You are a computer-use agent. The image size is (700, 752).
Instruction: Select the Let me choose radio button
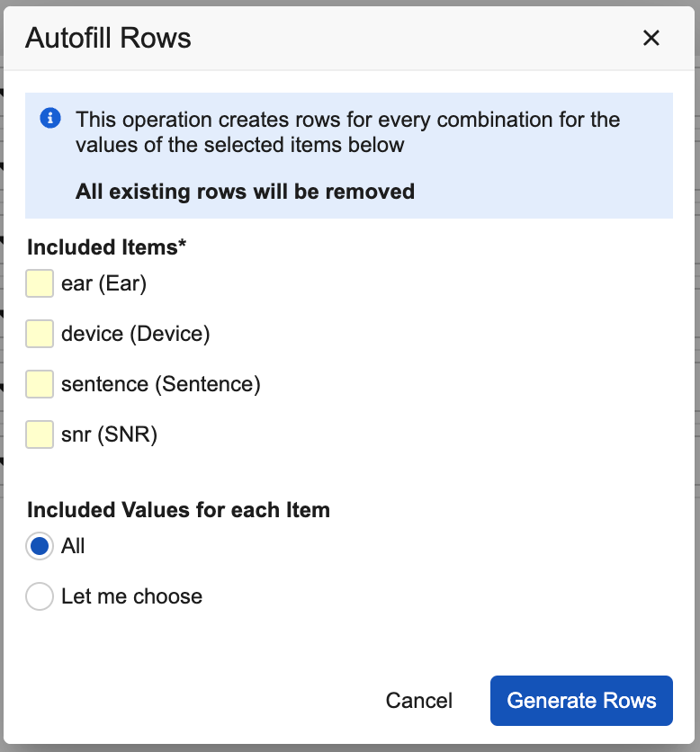[x=40, y=596]
